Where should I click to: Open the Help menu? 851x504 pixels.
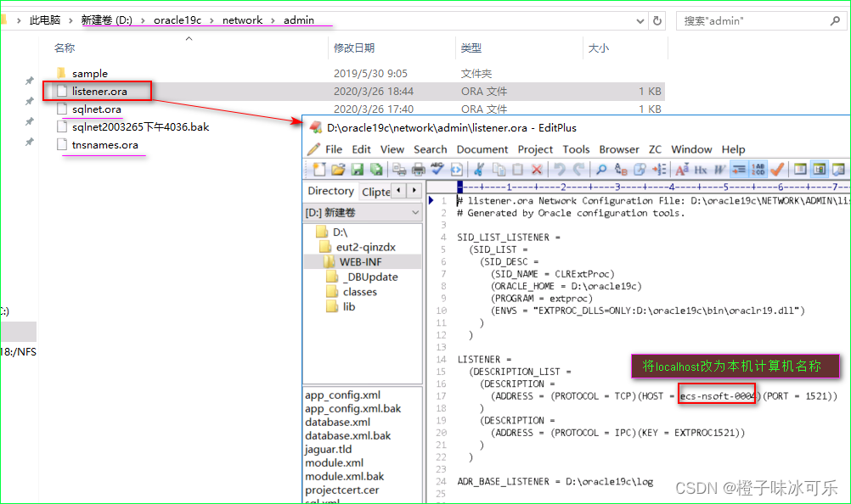[x=733, y=149]
